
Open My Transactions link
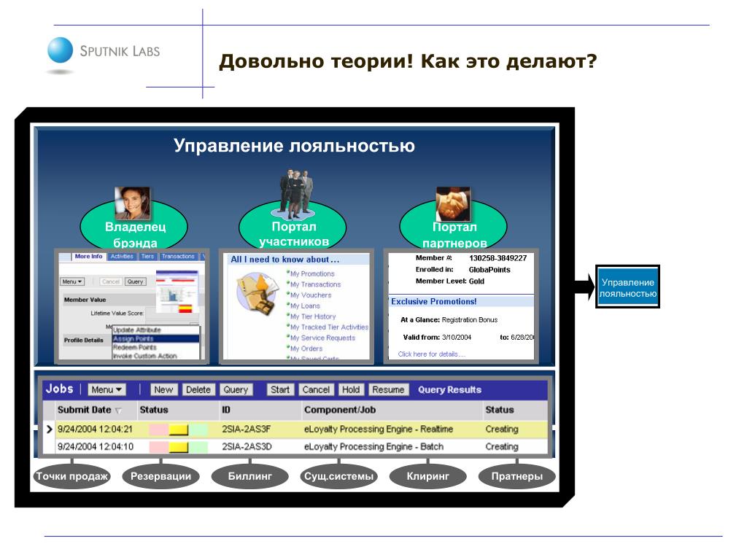[315, 284]
